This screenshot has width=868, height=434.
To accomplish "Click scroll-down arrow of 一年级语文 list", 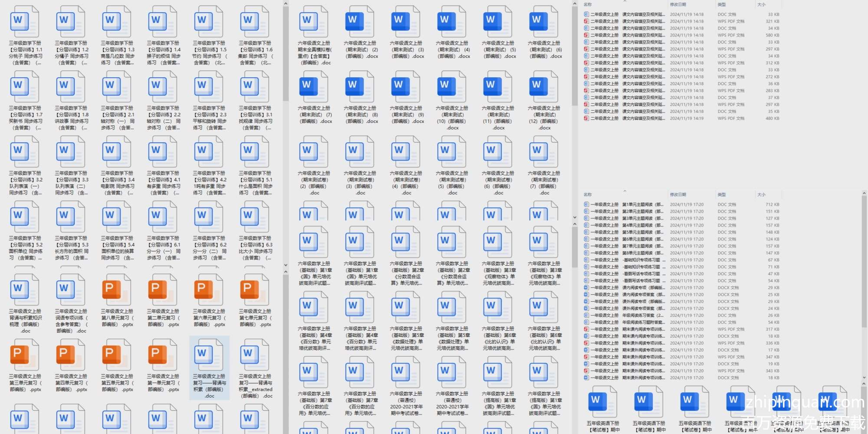I will 864,378.
